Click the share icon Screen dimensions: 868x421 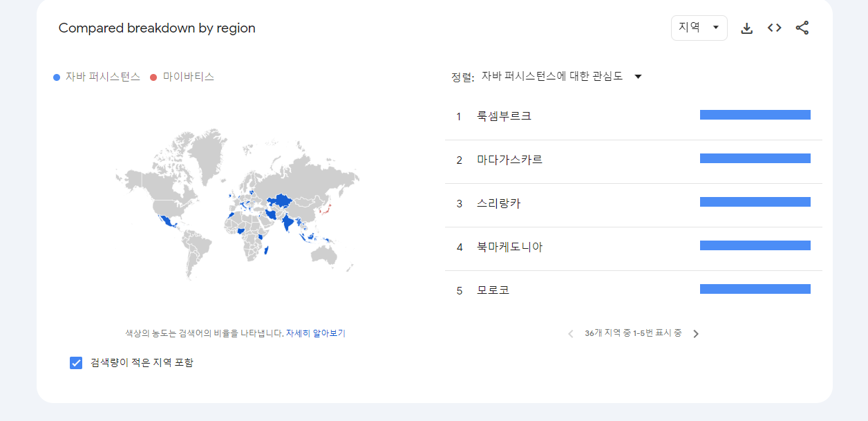(802, 28)
